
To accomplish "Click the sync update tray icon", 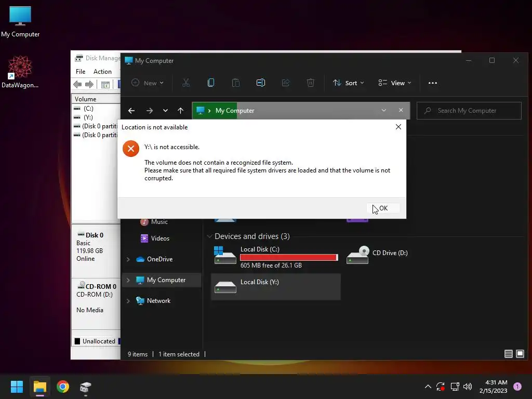I will click(441, 387).
